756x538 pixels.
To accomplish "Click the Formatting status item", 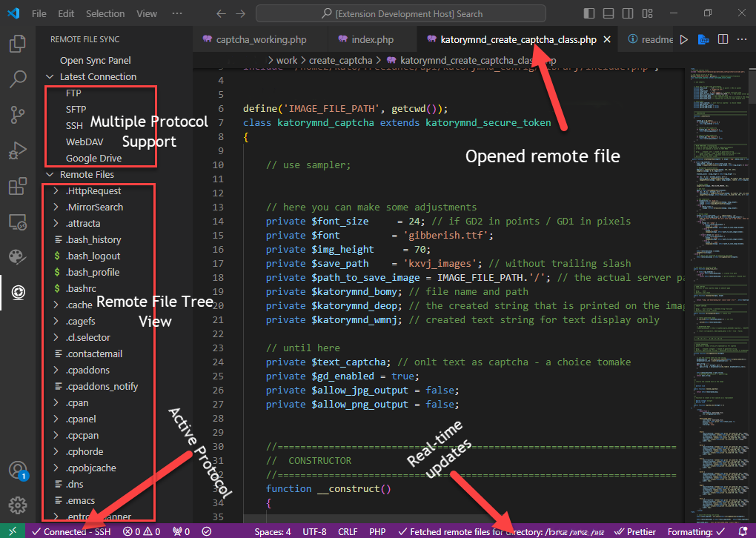I will (x=696, y=531).
